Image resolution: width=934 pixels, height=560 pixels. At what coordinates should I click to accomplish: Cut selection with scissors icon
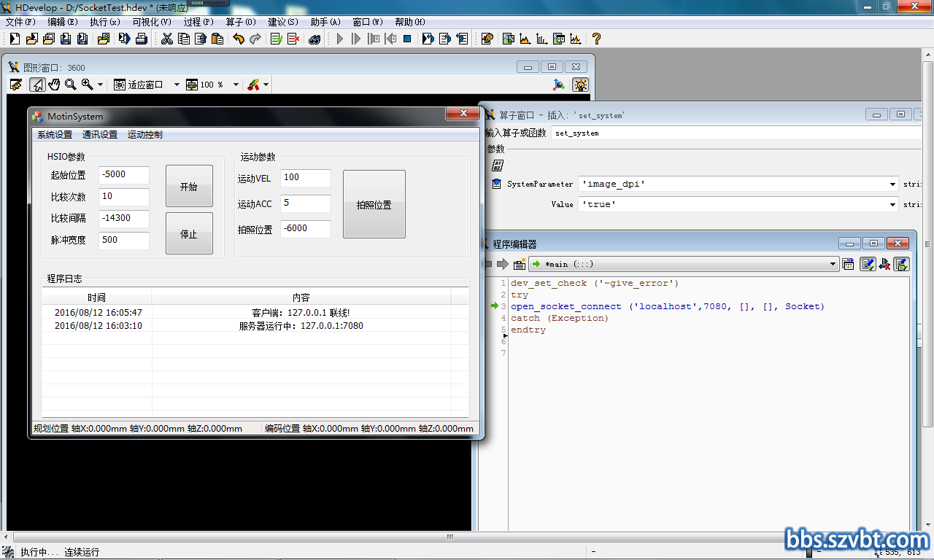tap(167, 39)
